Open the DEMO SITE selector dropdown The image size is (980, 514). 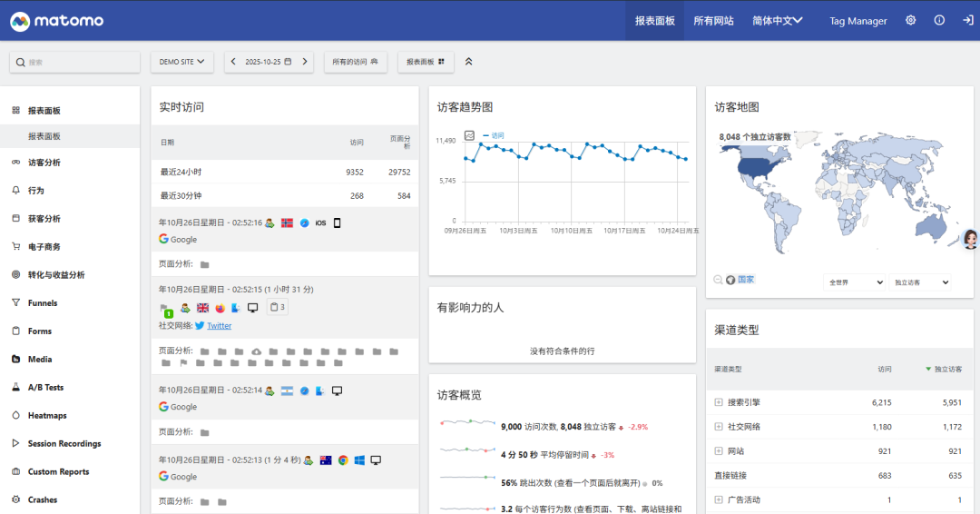(x=181, y=62)
